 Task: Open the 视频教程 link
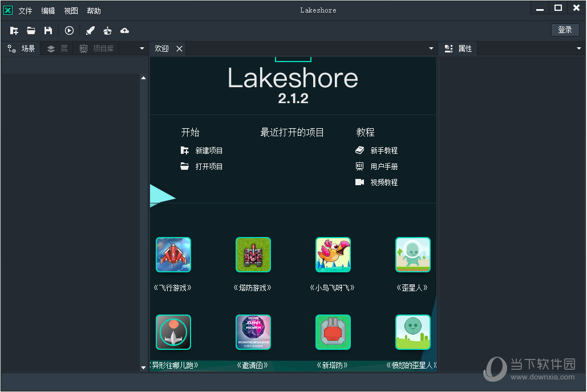(x=384, y=182)
